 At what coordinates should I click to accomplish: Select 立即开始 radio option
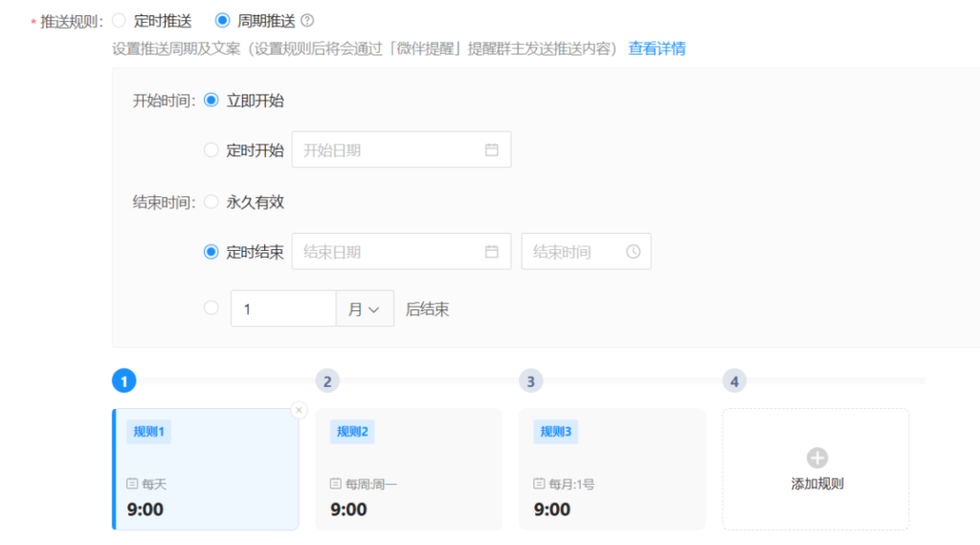tap(212, 101)
